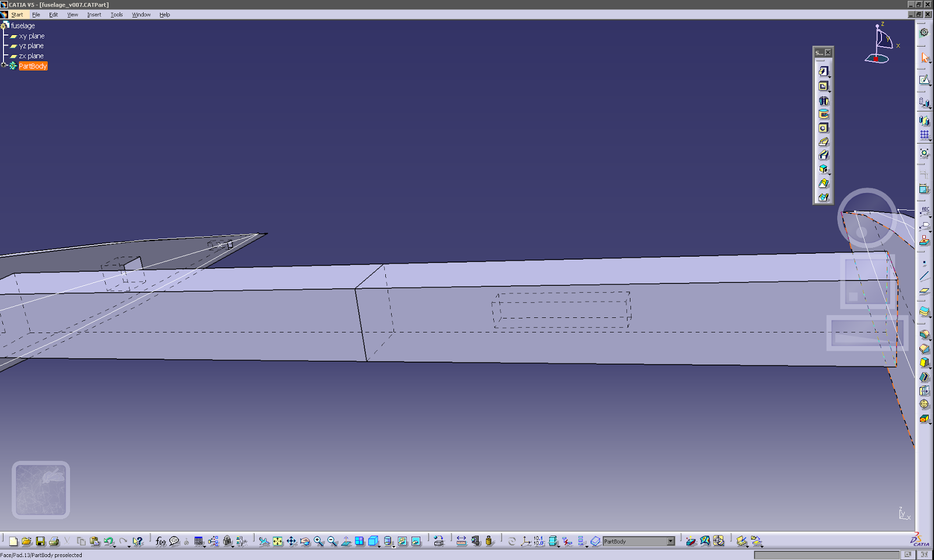This screenshot has width=934, height=560.
Task: Expand render style sub-menu arrow
Action: click(393, 545)
